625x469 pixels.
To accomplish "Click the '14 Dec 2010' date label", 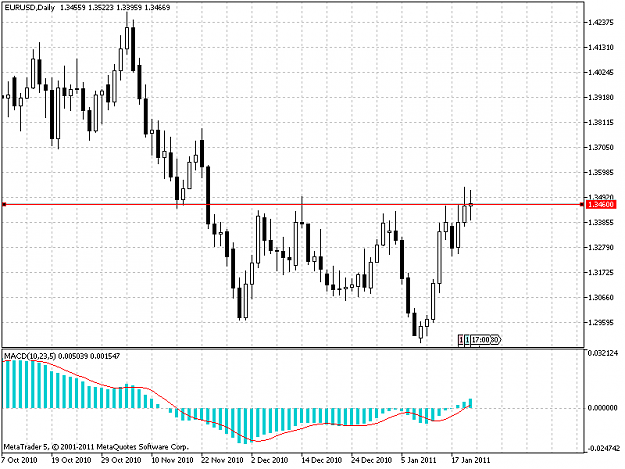I will [x=321, y=460].
